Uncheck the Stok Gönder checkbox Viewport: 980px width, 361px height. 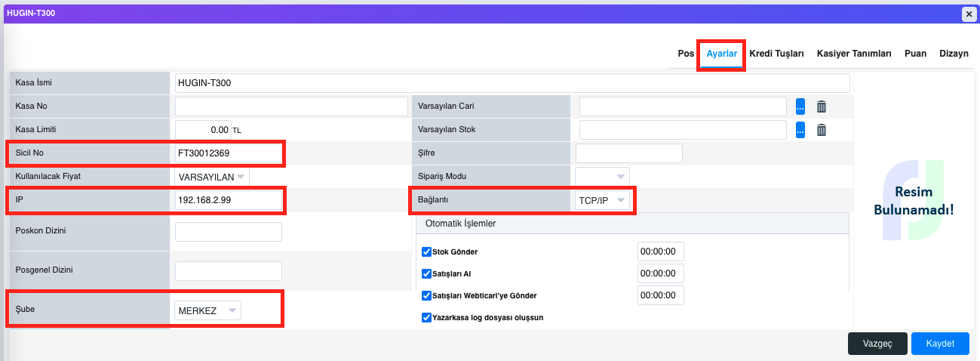click(426, 251)
